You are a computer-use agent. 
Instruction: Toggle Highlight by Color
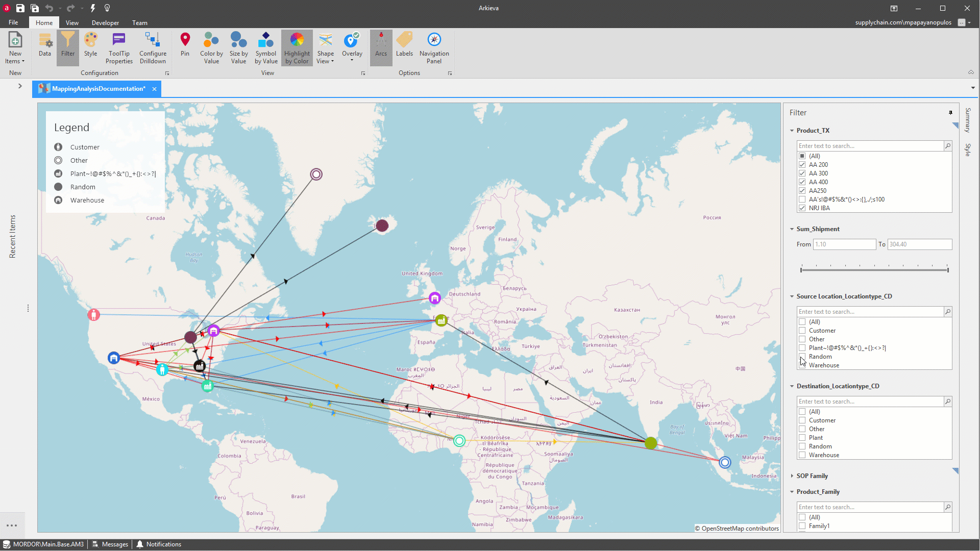(297, 48)
